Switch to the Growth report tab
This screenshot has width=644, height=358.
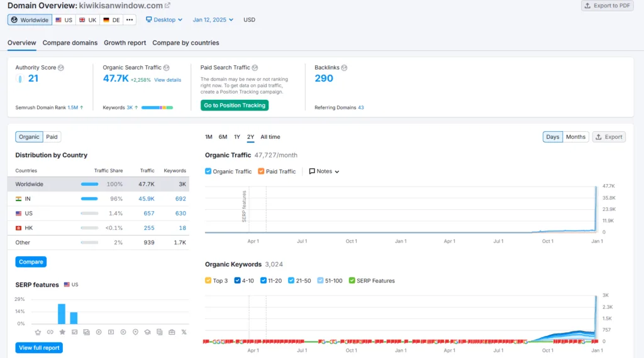tap(125, 43)
